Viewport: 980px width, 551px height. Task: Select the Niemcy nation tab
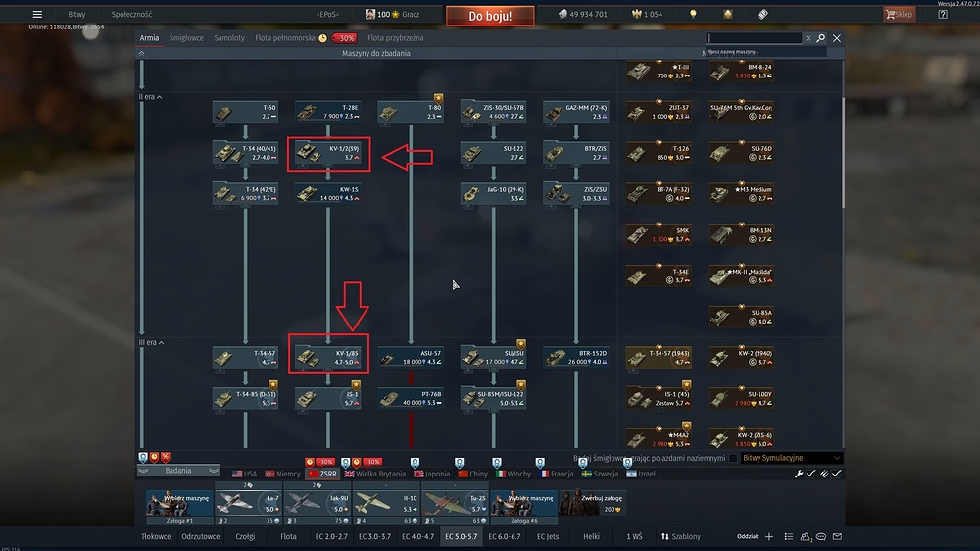282,475
